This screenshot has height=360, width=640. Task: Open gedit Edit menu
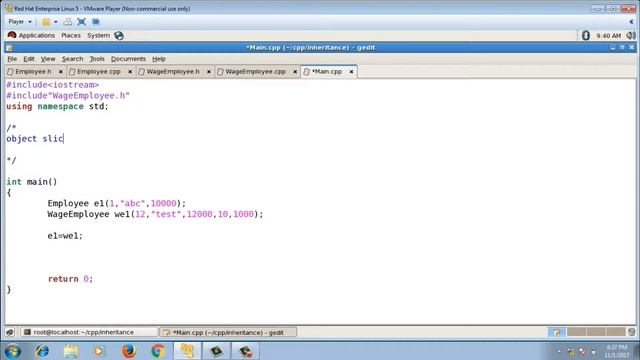point(29,59)
